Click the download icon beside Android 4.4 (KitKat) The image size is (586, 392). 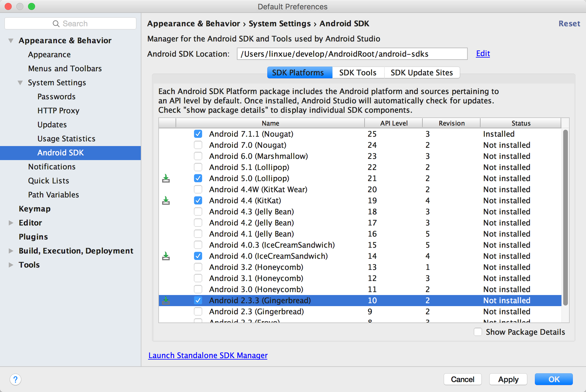(x=166, y=200)
